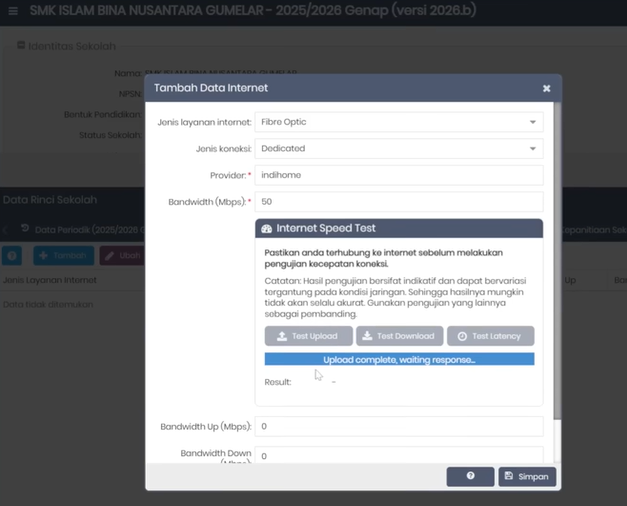Click the Provider input field
Image resolution: width=627 pixels, height=506 pixels.
(399, 175)
